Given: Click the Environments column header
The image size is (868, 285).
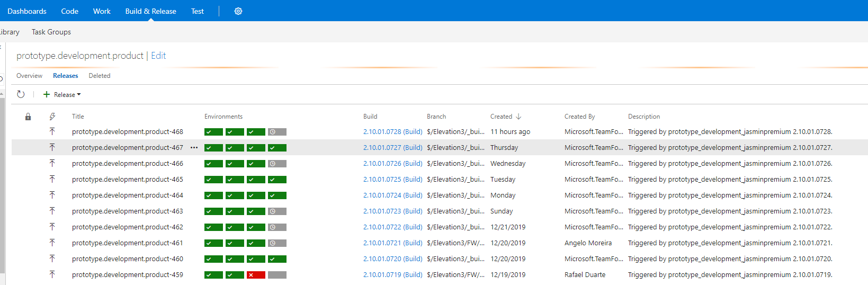Looking at the screenshot, I should click(223, 117).
